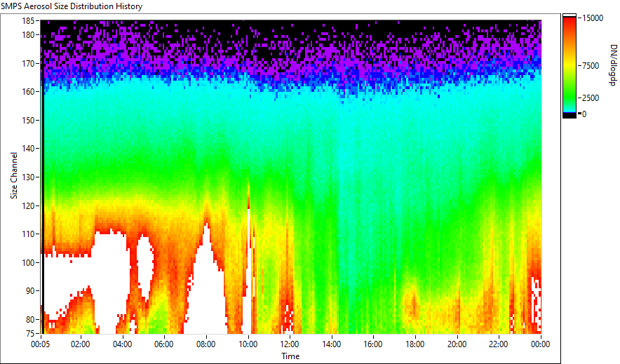Click the 20:00 time axis tick
This screenshot has height=364, width=620.
click(457, 344)
